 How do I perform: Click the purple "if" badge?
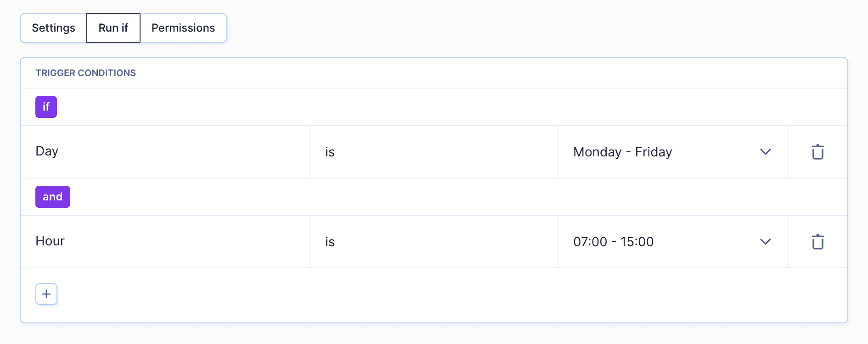point(46,107)
